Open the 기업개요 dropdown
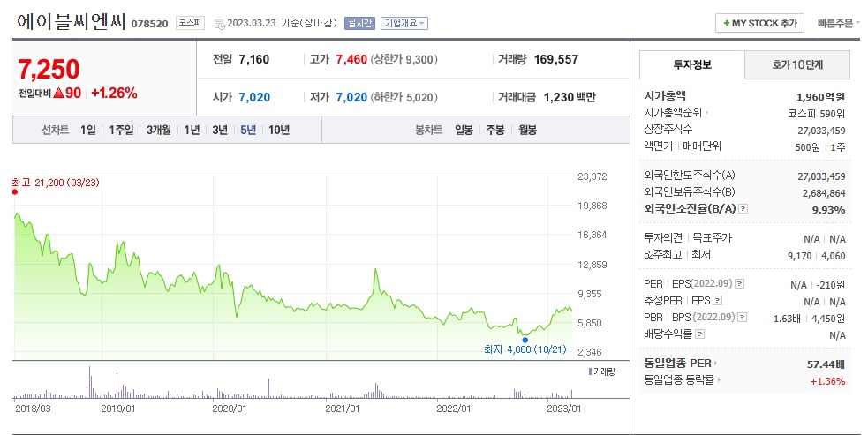The height and width of the screenshot is (435, 868). click(x=404, y=23)
